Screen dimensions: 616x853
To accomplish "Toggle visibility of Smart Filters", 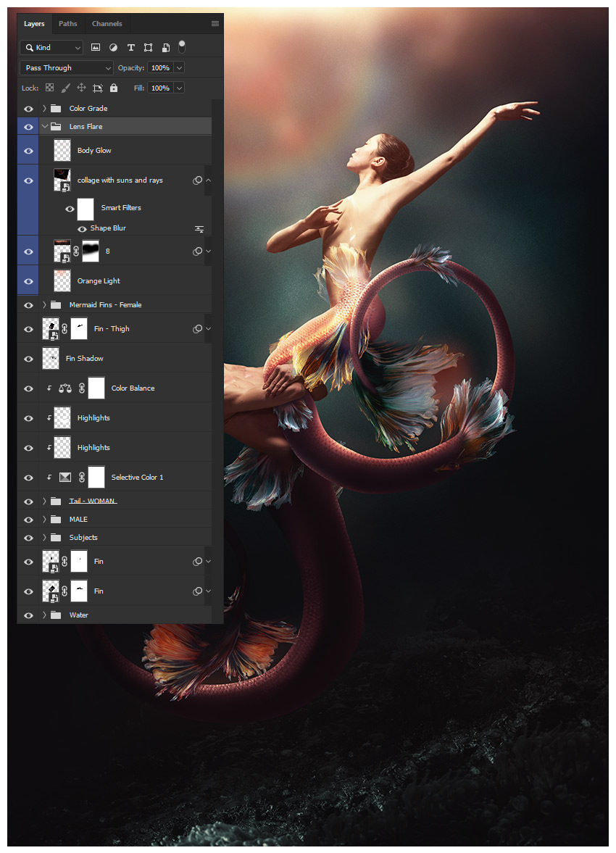I will point(70,208).
